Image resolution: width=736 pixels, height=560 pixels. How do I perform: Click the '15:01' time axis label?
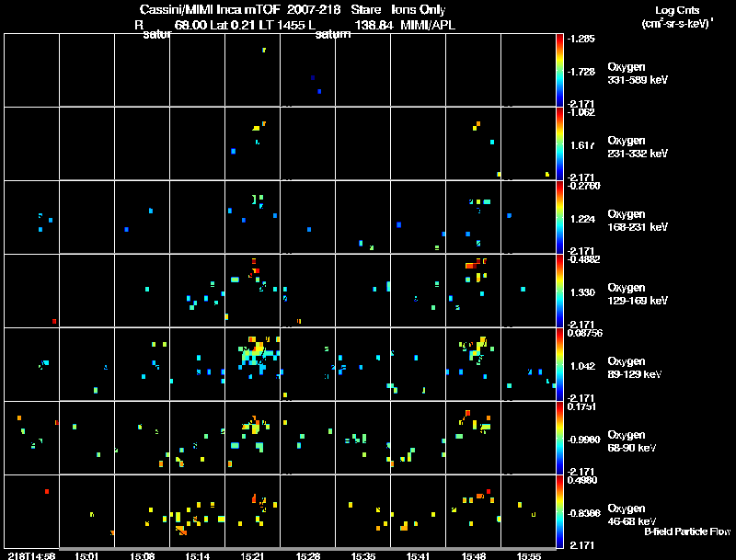click(86, 555)
